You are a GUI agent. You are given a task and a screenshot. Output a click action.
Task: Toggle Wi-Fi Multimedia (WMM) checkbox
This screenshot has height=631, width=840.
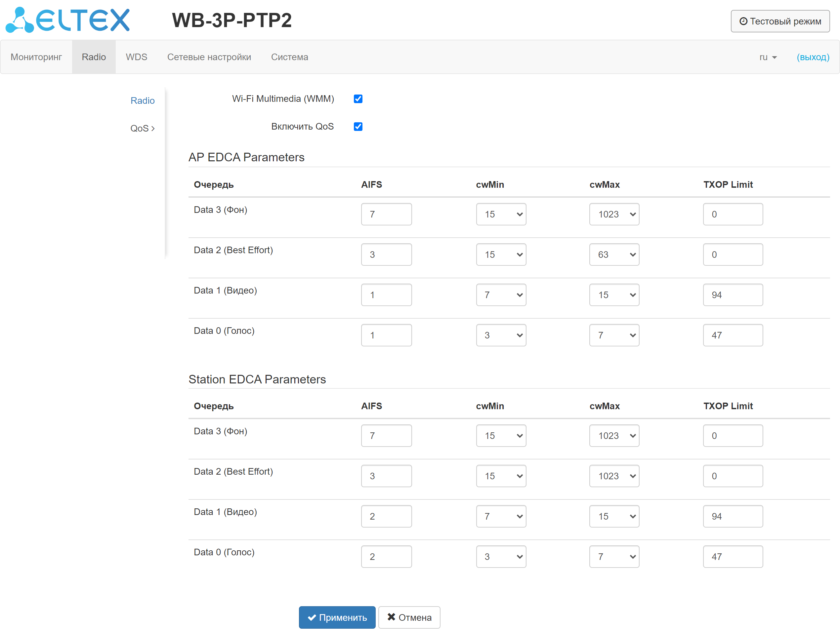[358, 99]
